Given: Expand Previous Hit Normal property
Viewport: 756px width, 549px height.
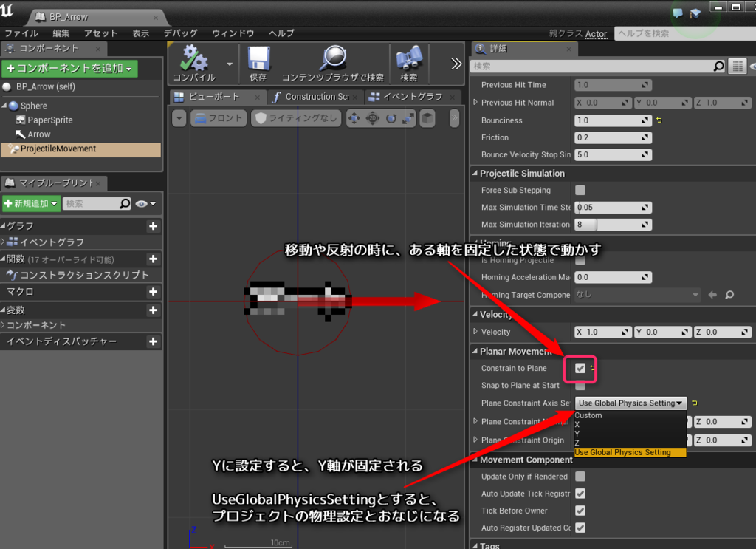Looking at the screenshot, I should coord(475,102).
